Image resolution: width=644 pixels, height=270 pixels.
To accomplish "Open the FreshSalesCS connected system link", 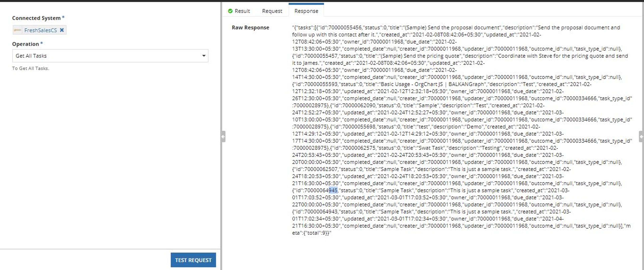I will (40, 30).
